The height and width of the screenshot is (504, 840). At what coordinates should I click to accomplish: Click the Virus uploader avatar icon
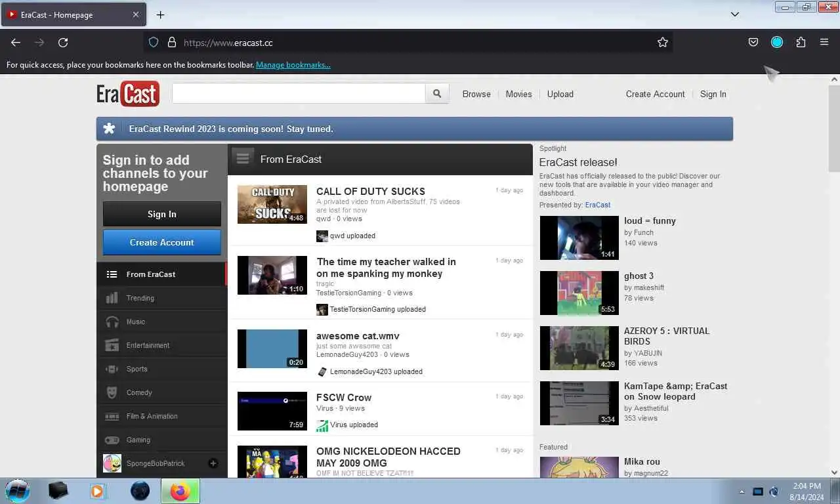pyautogui.click(x=322, y=425)
